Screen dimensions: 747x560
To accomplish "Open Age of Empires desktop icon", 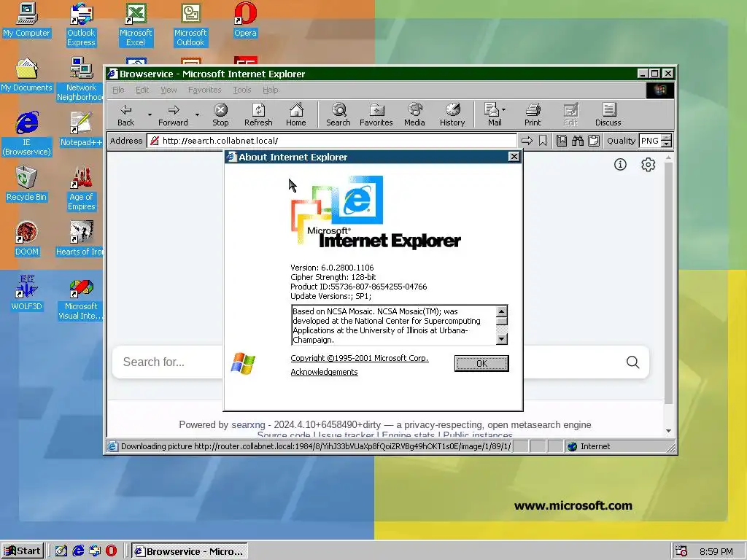I will coord(81,189).
